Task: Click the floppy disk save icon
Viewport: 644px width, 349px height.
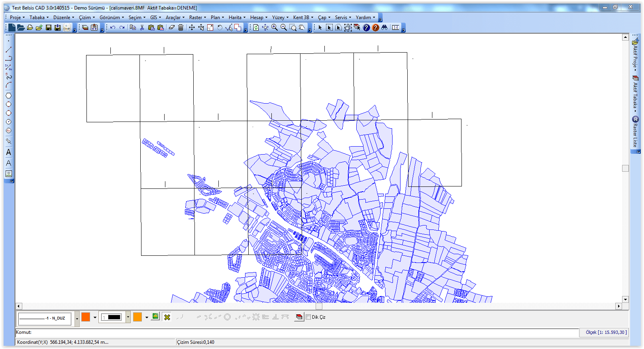Action: tap(48, 27)
